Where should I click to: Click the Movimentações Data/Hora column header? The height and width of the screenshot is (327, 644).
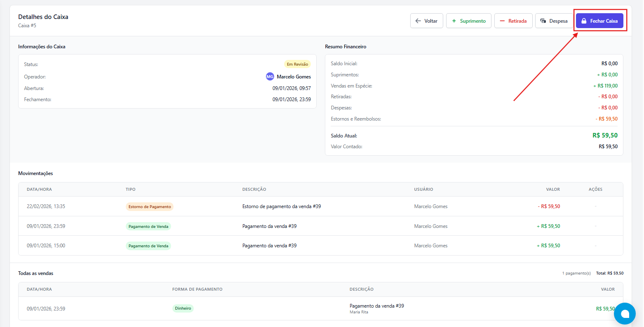39,190
